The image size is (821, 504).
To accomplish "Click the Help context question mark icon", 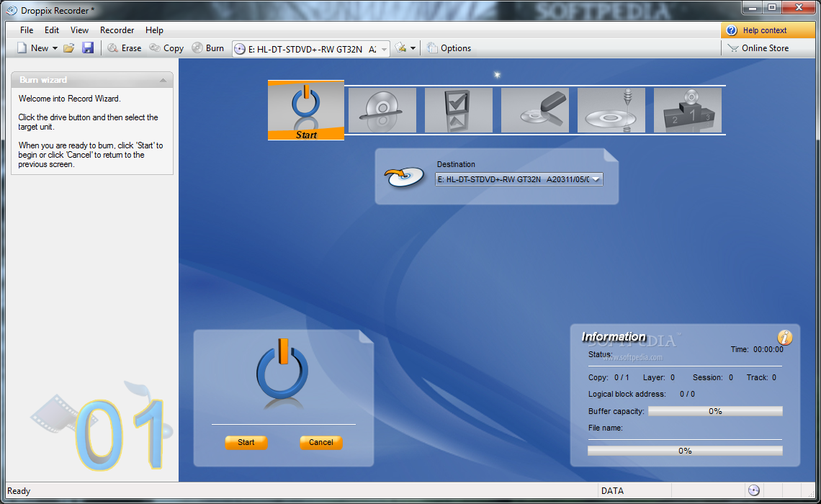I will coord(732,30).
